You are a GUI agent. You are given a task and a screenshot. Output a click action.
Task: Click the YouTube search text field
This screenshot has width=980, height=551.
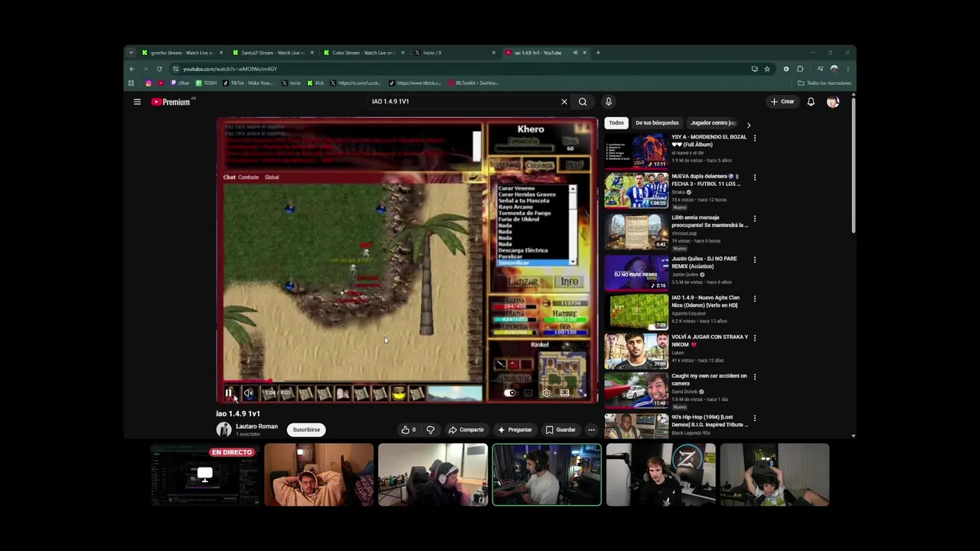pos(463,102)
